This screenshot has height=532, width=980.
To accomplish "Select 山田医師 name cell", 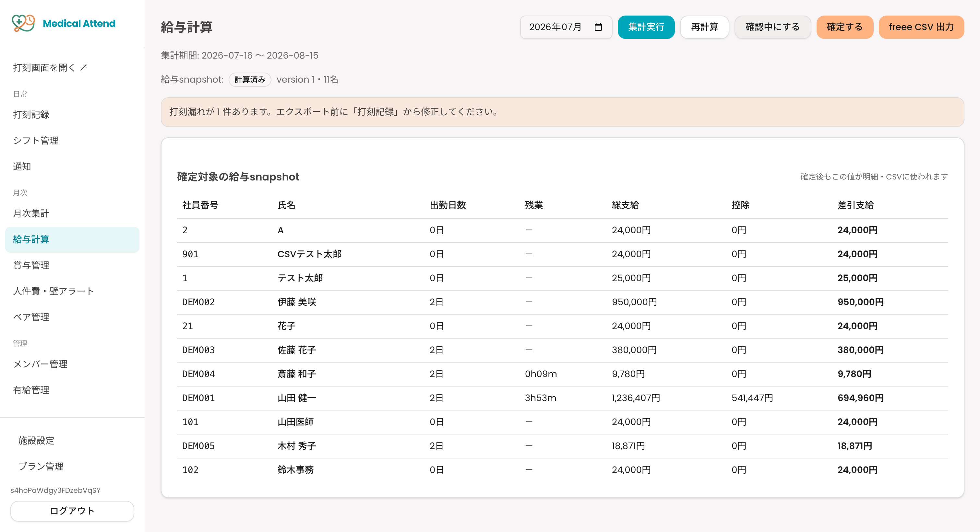I will click(x=296, y=422).
